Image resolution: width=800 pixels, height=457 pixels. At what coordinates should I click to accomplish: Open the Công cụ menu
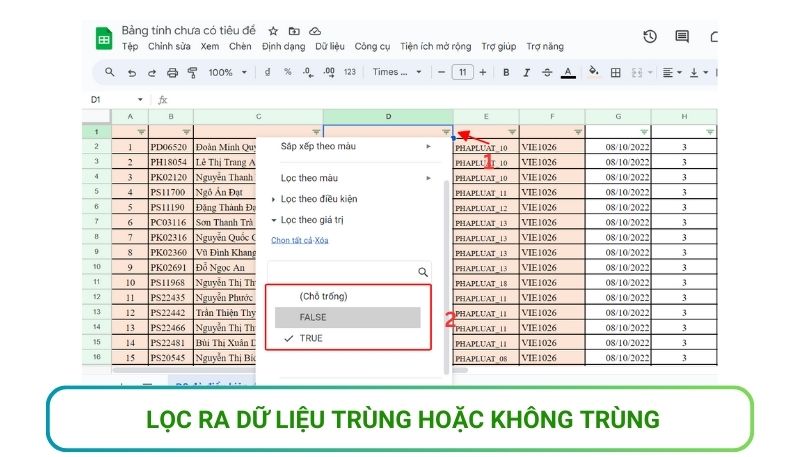372,46
